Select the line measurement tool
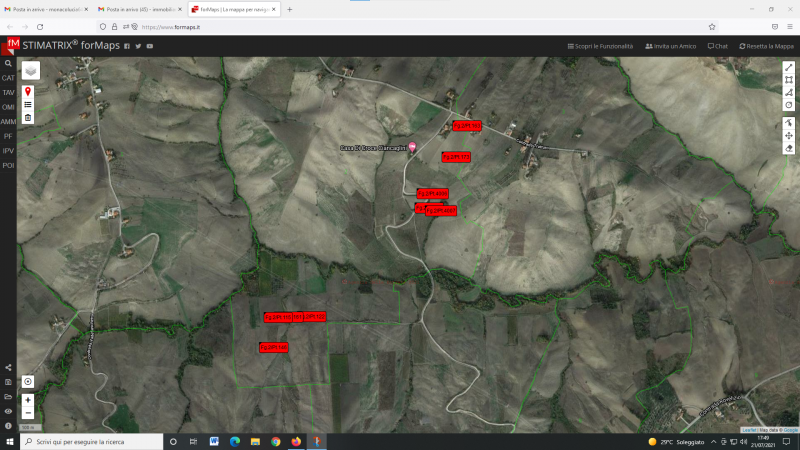The height and width of the screenshot is (450, 800). (789, 67)
